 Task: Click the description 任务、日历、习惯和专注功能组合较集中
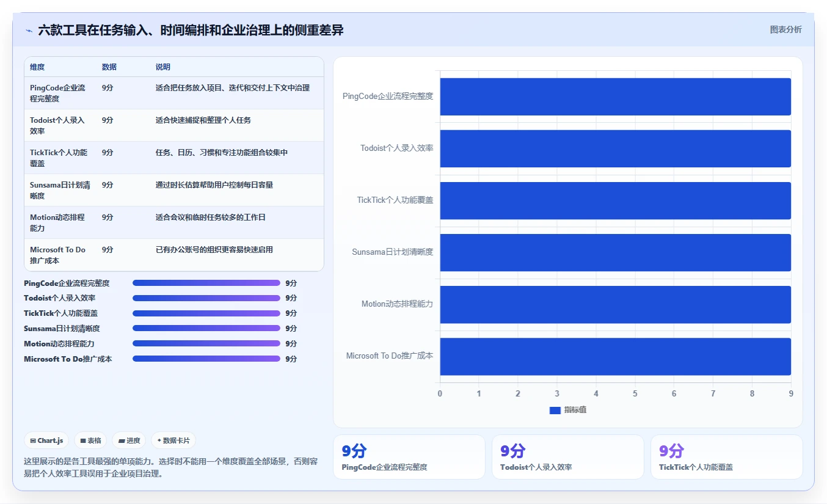[222, 152]
